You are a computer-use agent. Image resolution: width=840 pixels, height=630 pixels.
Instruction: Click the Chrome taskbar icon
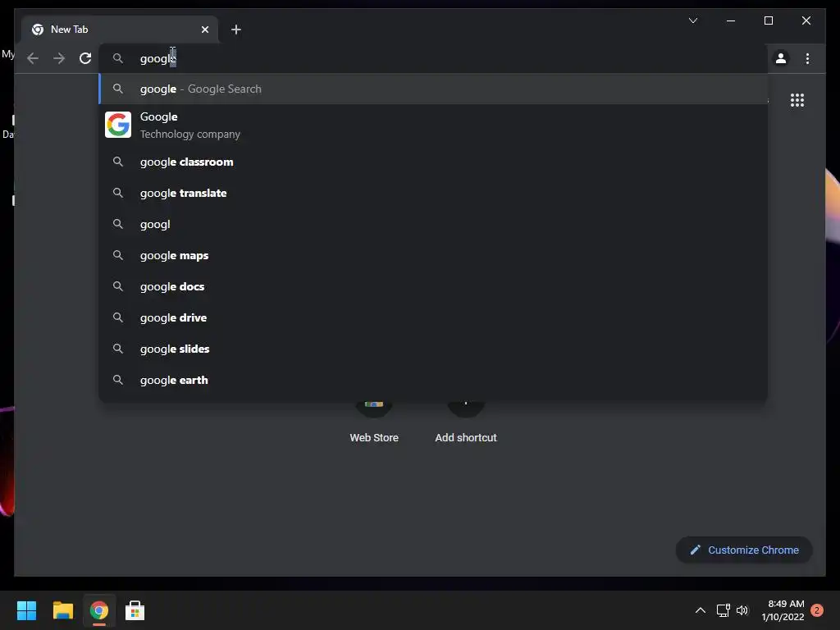click(x=99, y=610)
